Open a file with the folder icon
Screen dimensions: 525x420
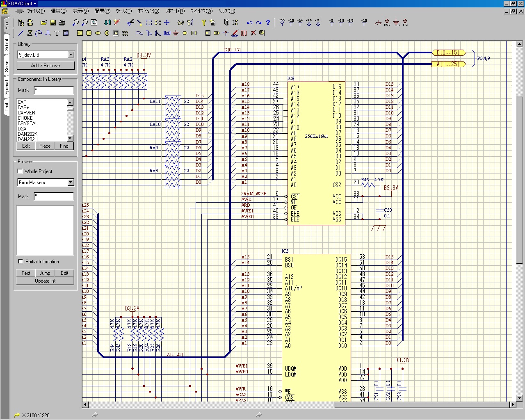point(43,23)
